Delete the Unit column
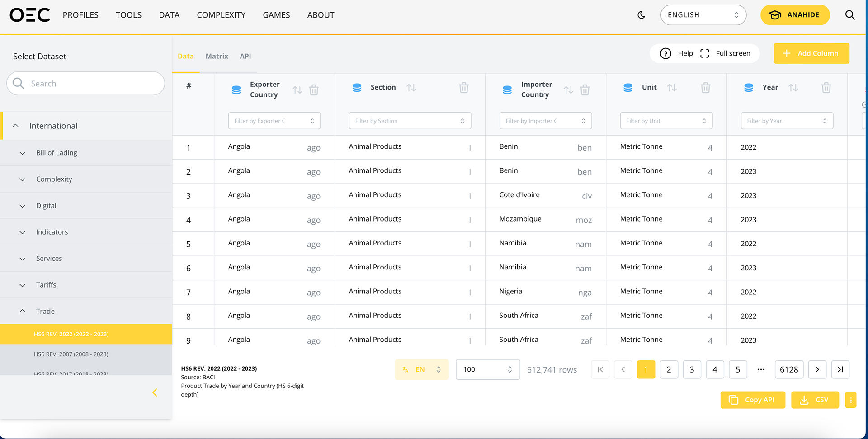 [x=705, y=88]
